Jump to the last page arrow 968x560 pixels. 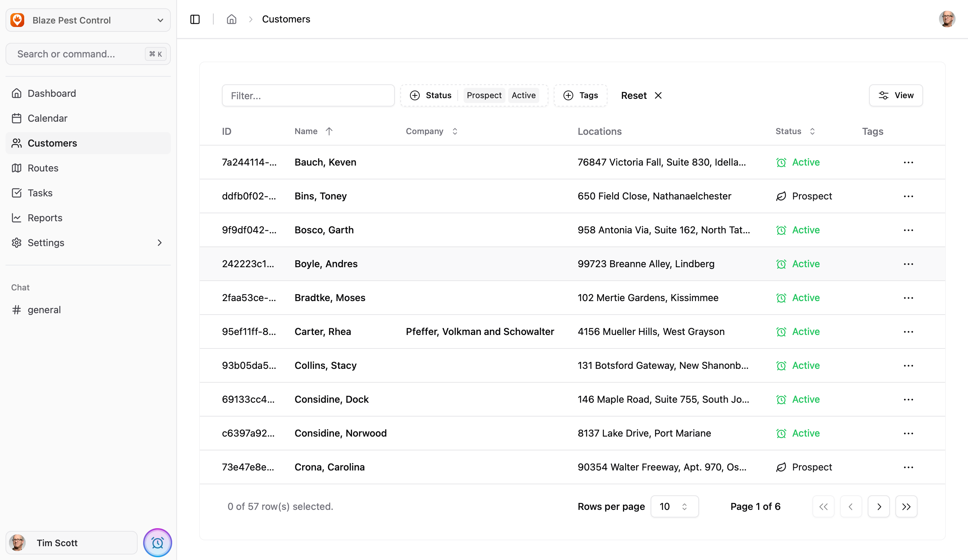906,506
